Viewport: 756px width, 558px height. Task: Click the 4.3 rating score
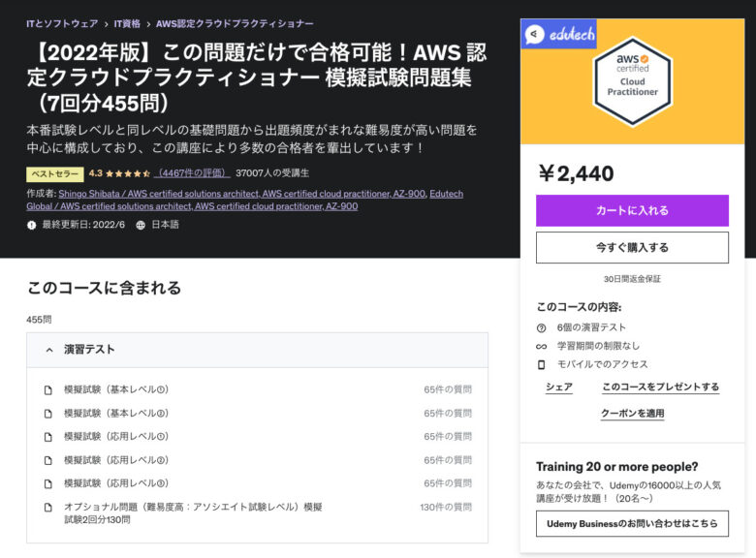(x=95, y=173)
